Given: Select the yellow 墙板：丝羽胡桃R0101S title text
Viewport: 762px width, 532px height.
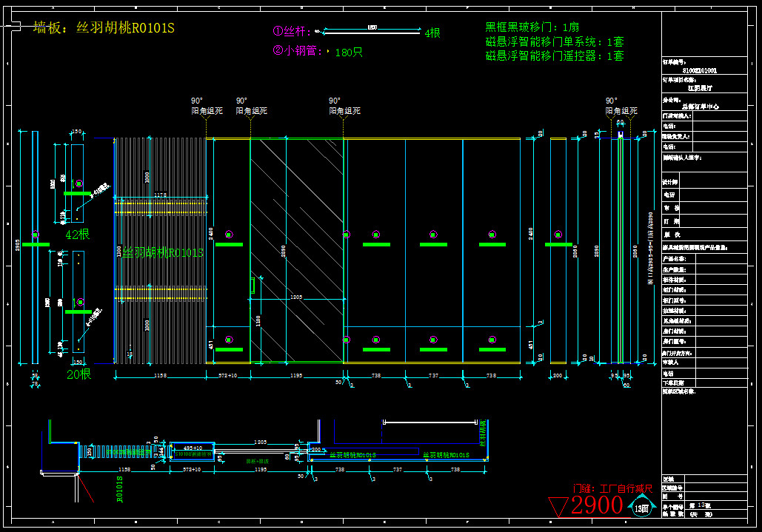Looking at the screenshot, I should pos(104,28).
